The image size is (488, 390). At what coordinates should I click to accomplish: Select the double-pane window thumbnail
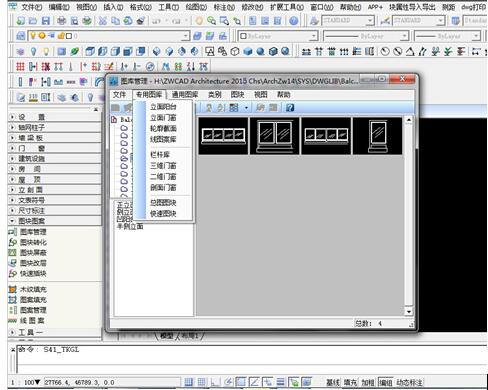point(275,136)
